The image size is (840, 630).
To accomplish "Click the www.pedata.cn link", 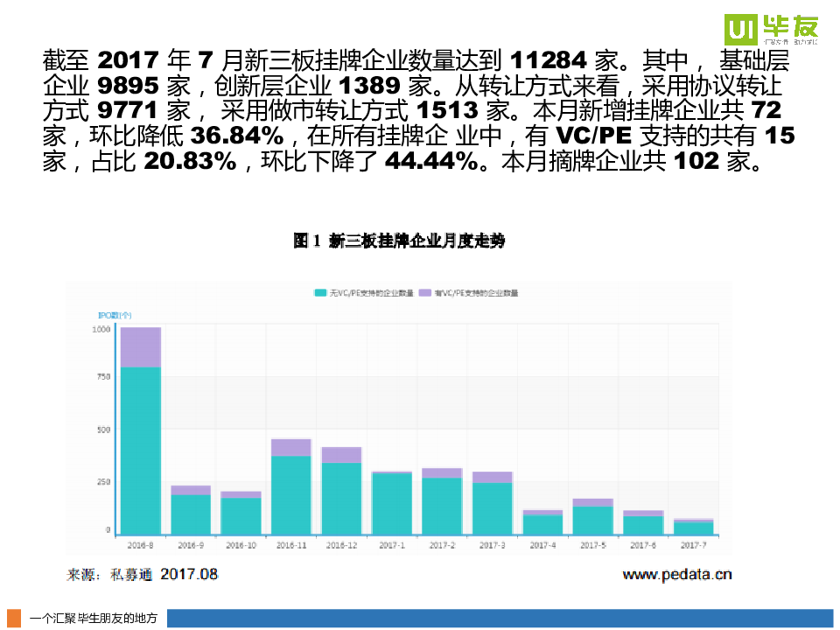I will (676, 575).
